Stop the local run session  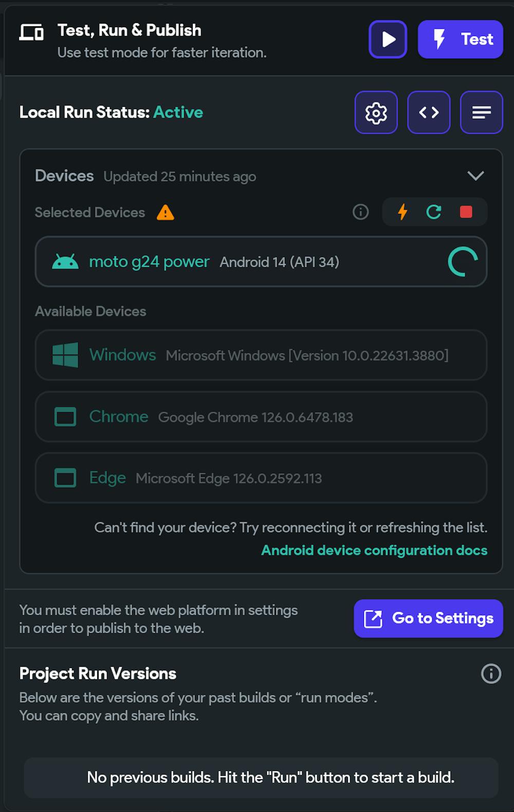(x=466, y=212)
